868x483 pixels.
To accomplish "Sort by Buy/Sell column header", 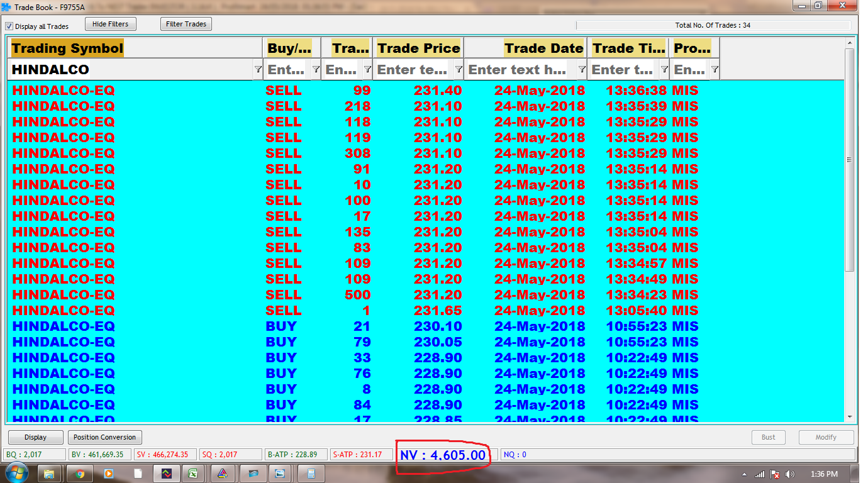I will coord(292,48).
